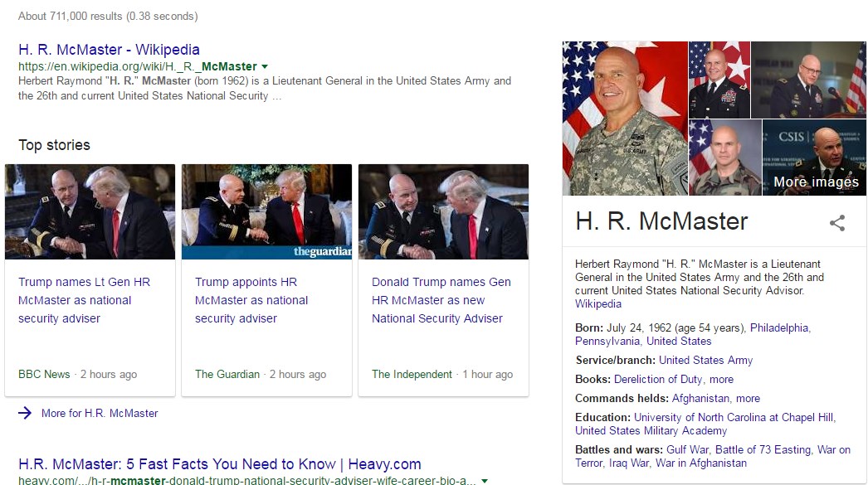Open the Dereliction of Duty book link

(658, 380)
